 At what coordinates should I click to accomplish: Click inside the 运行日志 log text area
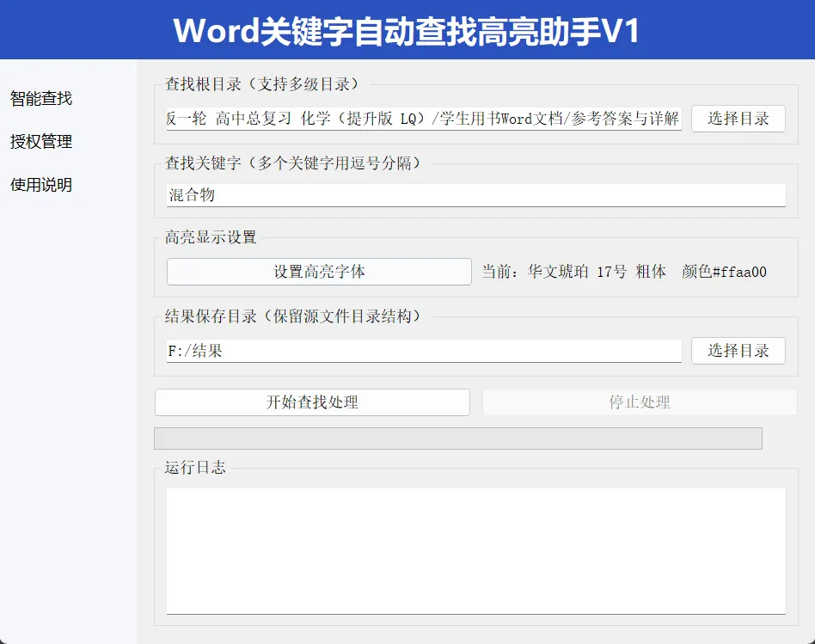(x=476, y=551)
